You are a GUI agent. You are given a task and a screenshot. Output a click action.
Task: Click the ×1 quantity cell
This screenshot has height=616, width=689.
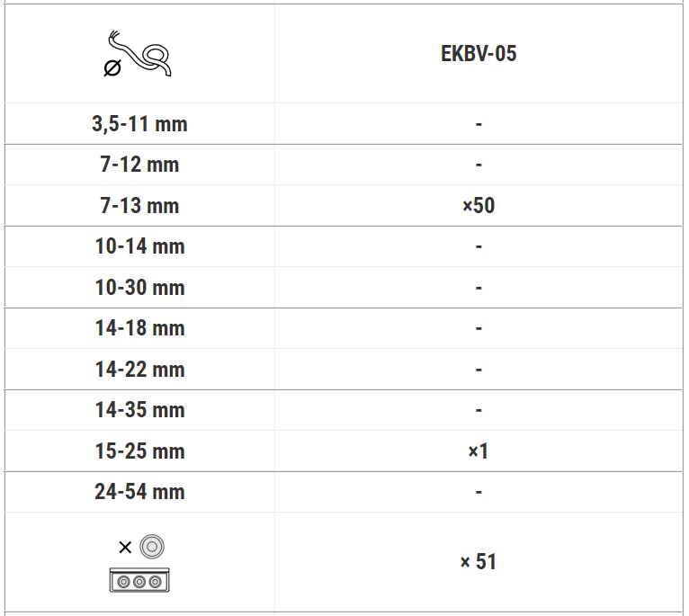click(x=479, y=451)
